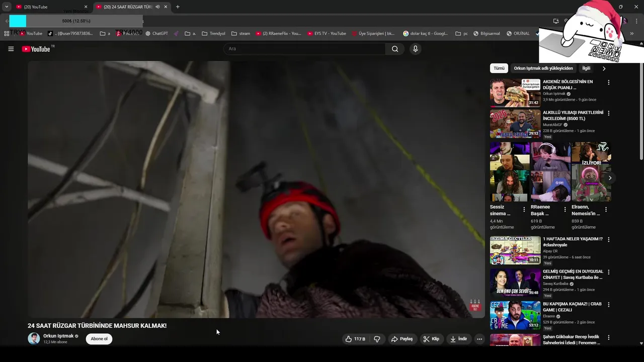Open options for 'Elraenn, Nemesis'in' short

tap(606, 210)
